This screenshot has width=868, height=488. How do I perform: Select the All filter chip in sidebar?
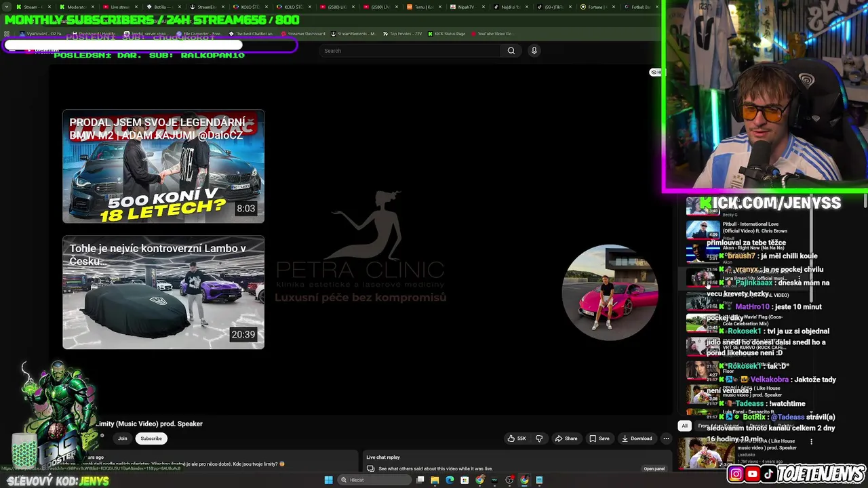(685, 426)
